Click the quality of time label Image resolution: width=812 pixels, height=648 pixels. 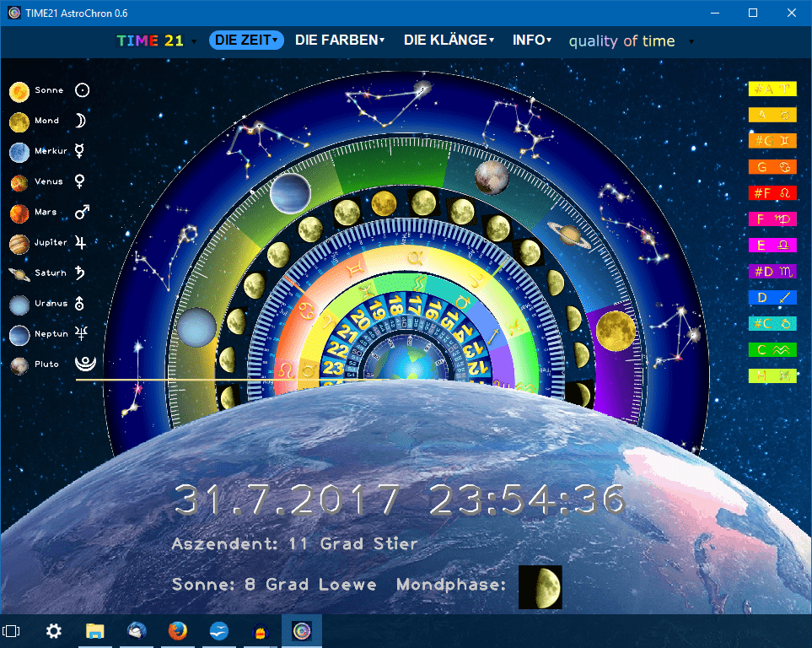[622, 41]
